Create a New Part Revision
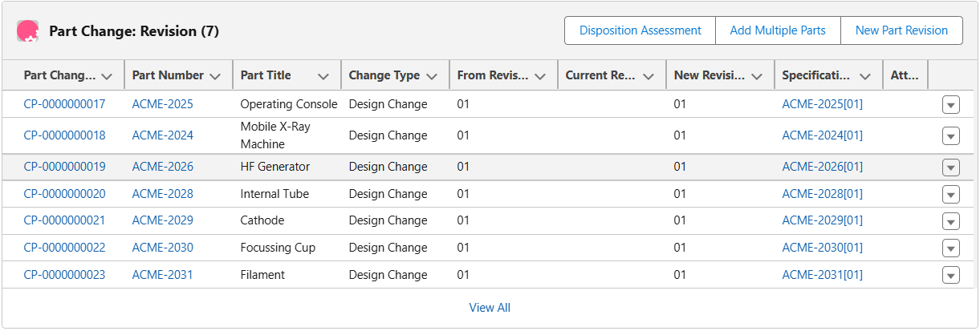The height and width of the screenshot is (331, 980). [901, 30]
